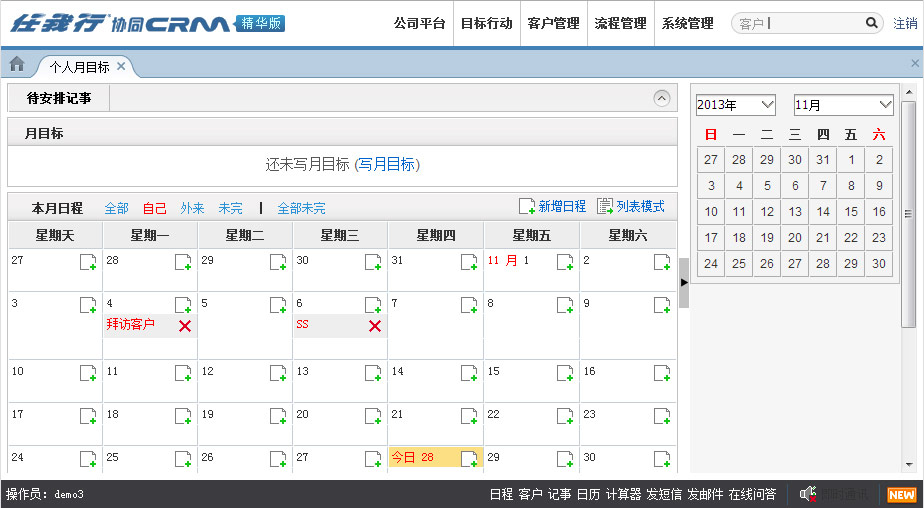
Task: Open the 客户管理 menu
Action: [x=553, y=23]
